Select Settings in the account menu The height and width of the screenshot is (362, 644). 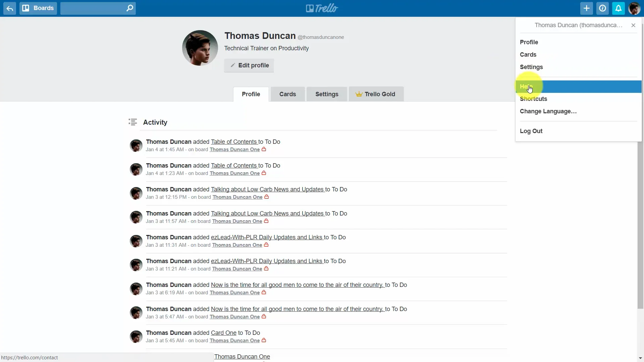pyautogui.click(x=578, y=67)
